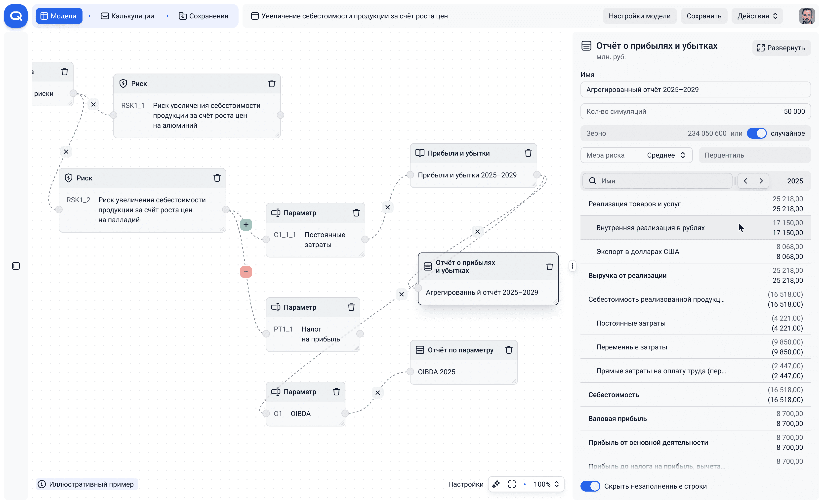Open Настройки модели
Screen dimensions: 823x504
click(x=640, y=16)
